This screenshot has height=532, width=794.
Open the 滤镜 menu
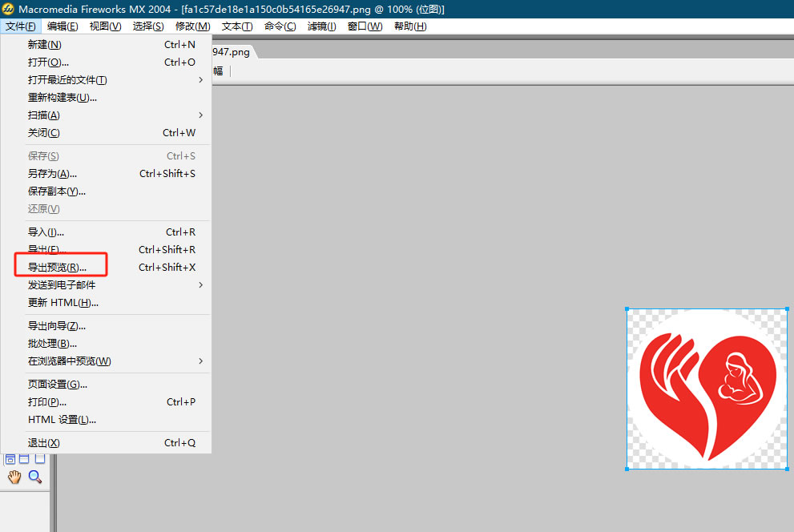[322, 26]
